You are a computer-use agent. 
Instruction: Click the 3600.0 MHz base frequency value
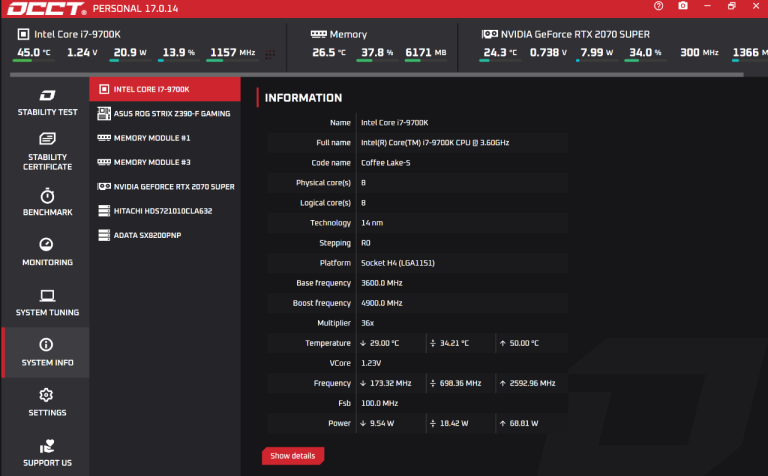pos(382,283)
